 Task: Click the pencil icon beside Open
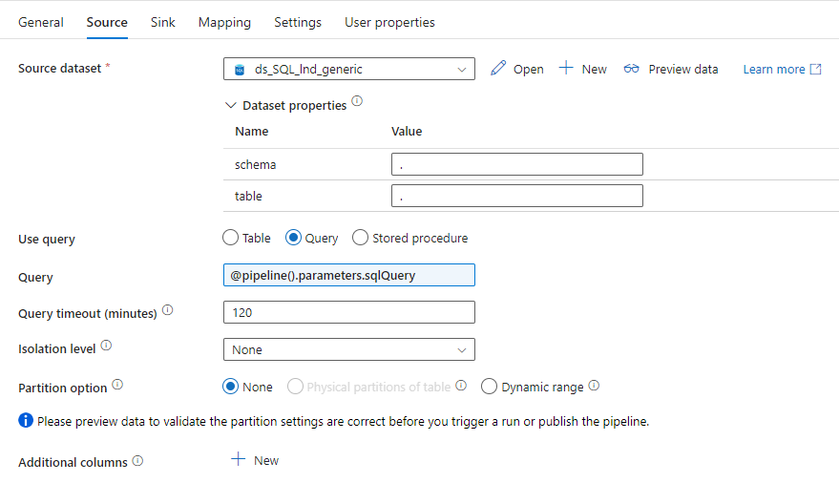click(x=497, y=69)
